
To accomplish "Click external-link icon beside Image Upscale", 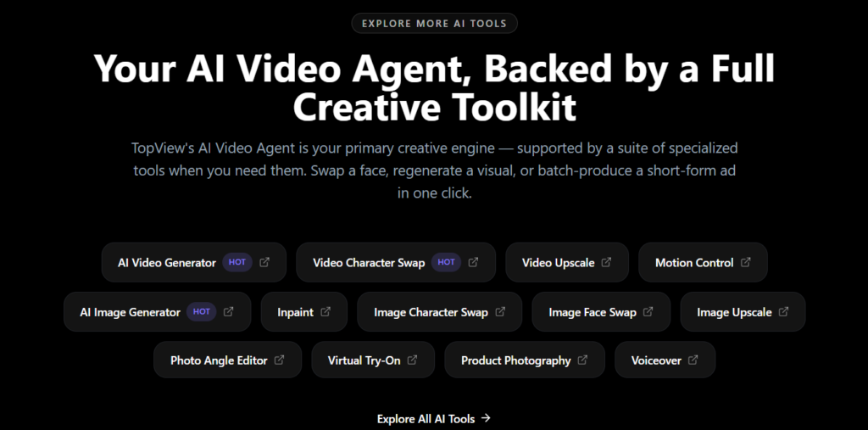I will (783, 311).
